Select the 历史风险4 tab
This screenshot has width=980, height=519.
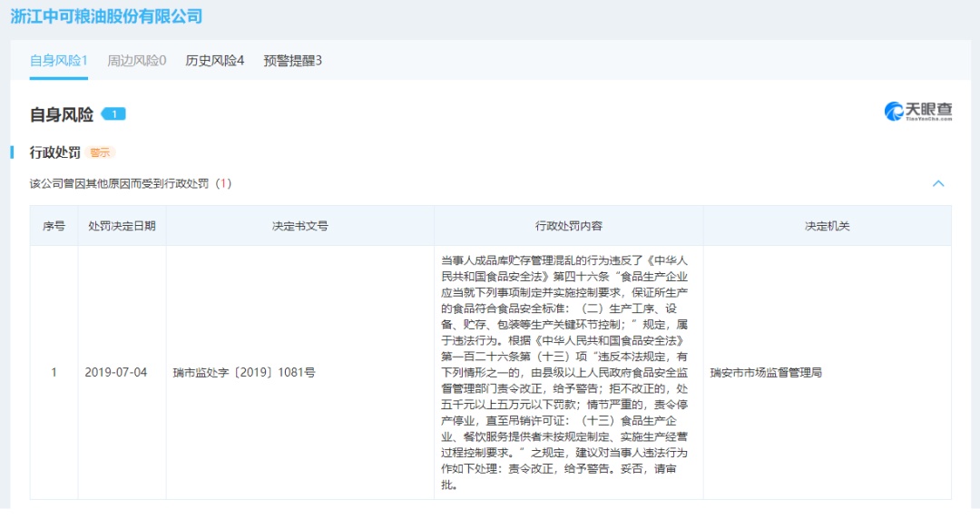tap(214, 61)
